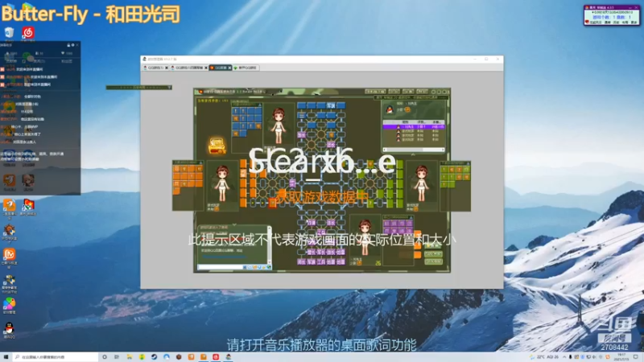Focus the game chat input field
Image resolution: width=644 pixels, height=362 pixels.
point(221,267)
